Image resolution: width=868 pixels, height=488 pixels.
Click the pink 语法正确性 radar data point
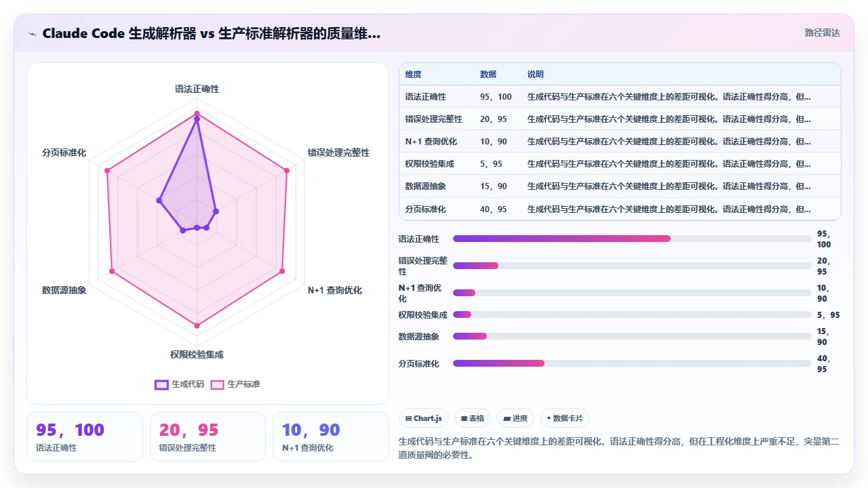pyautogui.click(x=197, y=113)
